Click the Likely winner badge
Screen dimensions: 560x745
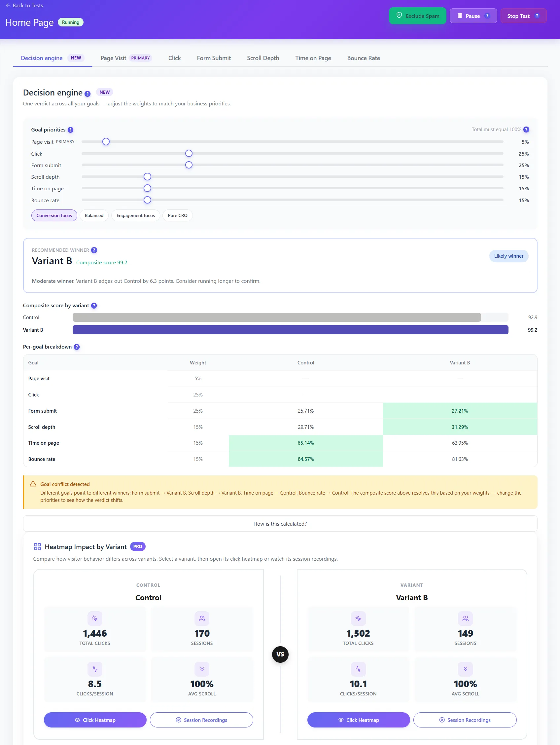point(509,256)
